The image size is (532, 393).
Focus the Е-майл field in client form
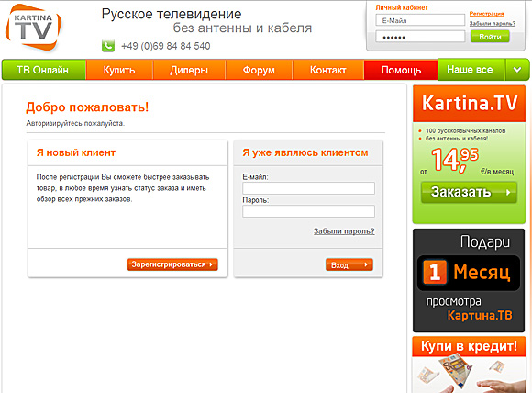tap(308, 188)
